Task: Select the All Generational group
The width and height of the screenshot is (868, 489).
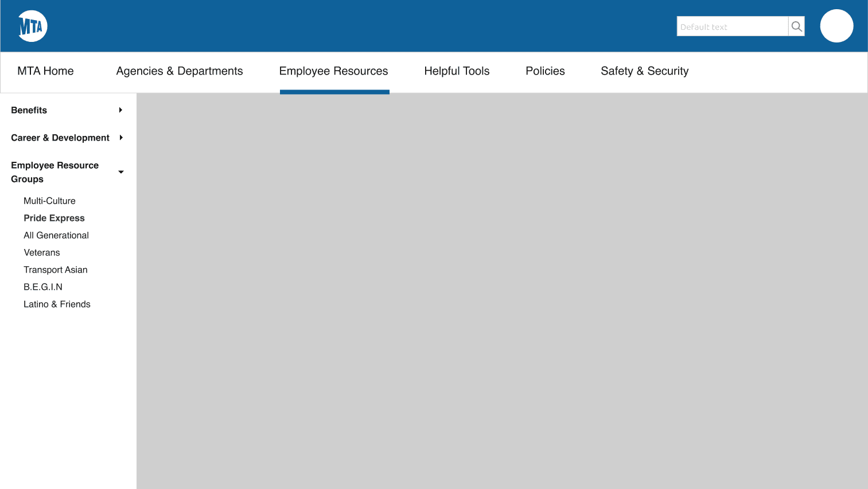Action: point(56,235)
